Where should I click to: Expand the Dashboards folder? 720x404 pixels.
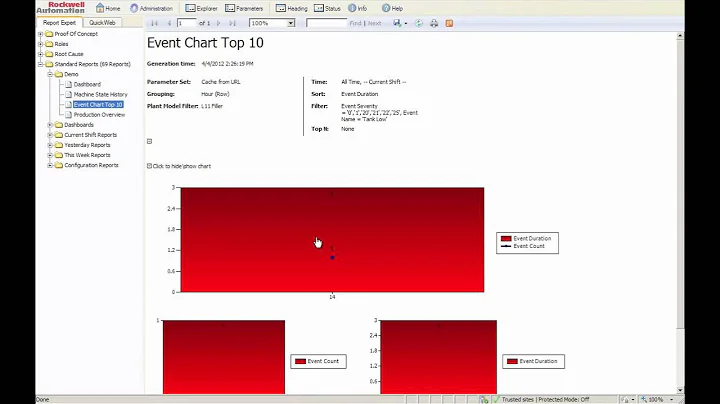click(50, 125)
